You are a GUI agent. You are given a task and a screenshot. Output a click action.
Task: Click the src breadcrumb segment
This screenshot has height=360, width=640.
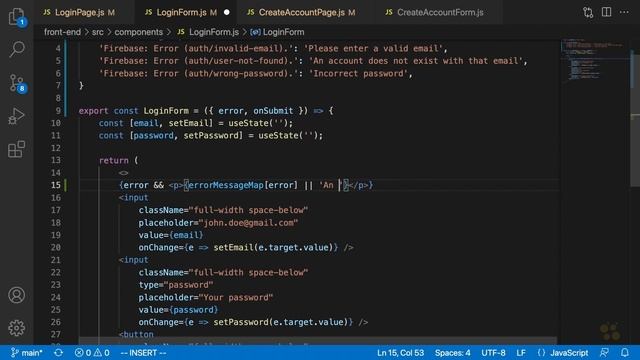point(98,32)
